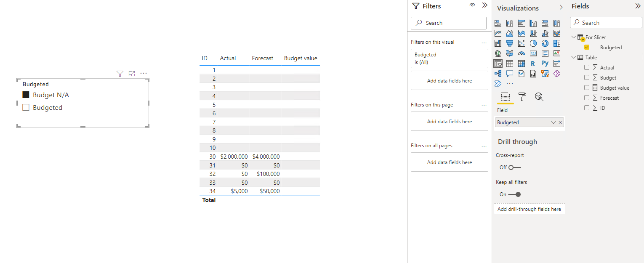The height and width of the screenshot is (263, 644).
Task: Select the waterfall chart visual
Action: [498, 43]
